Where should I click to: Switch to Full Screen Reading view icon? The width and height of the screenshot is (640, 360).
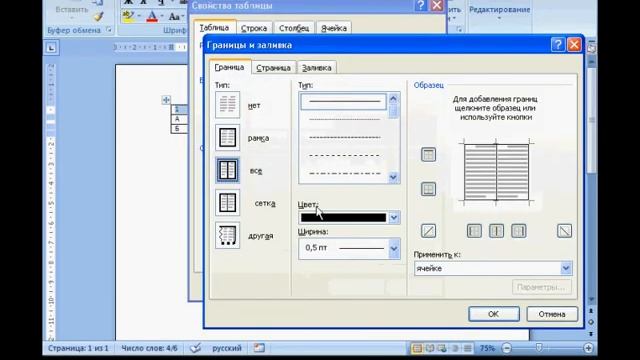coord(429,348)
